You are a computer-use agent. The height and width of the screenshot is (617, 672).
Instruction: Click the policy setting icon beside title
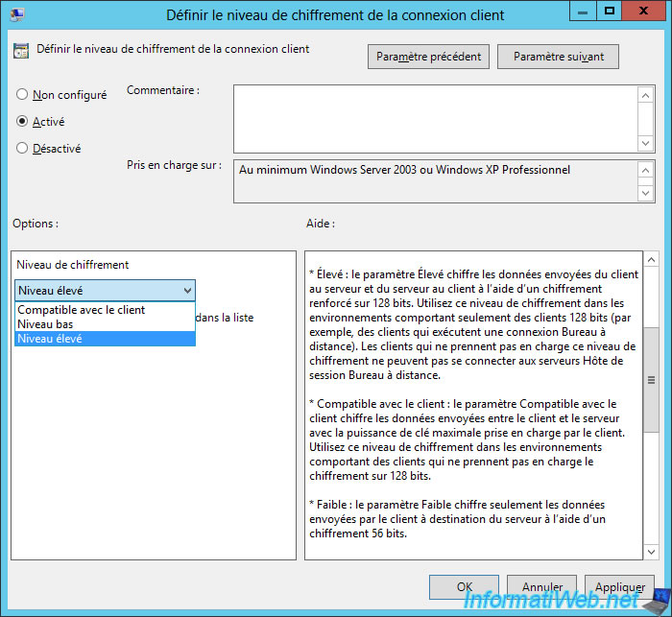20,51
